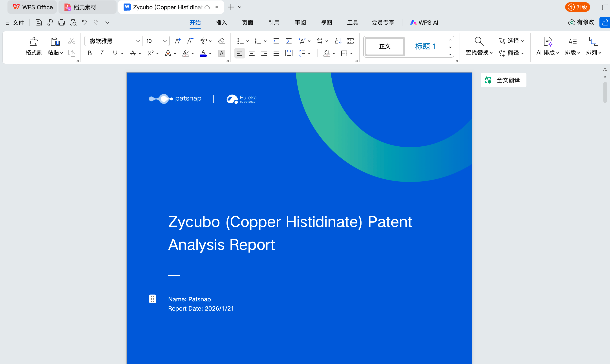Enable center text alignment
Screen dimensions: 610x364
pos(252,53)
